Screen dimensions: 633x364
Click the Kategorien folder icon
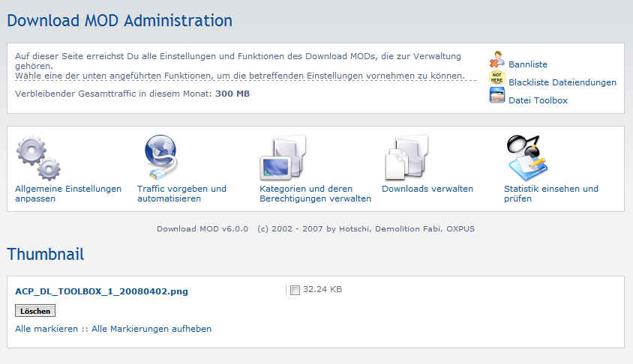(283, 157)
